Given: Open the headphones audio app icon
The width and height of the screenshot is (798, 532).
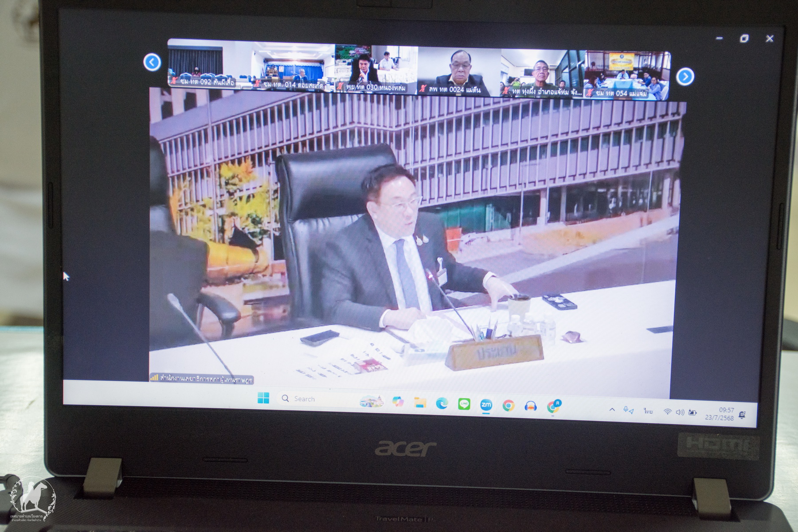Looking at the screenshot, I should tap(531, 406).
